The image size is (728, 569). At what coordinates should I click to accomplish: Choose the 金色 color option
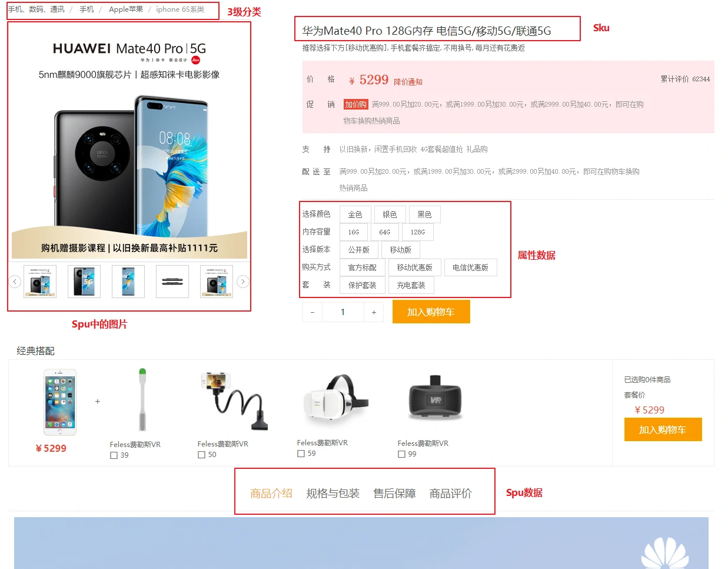pyautogui.click(x=355, y=214)
